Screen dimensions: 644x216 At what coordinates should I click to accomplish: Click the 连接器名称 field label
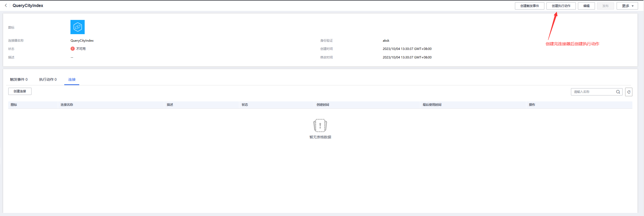pos(16,41)
